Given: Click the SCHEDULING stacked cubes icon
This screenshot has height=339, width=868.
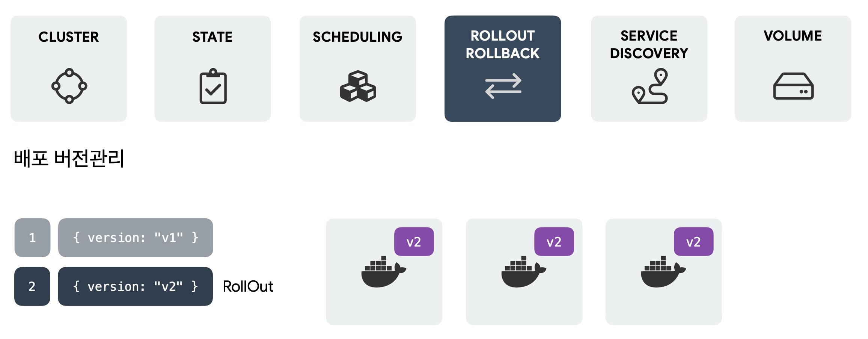Looking at the screenshot, I should [x=358, y=86].
